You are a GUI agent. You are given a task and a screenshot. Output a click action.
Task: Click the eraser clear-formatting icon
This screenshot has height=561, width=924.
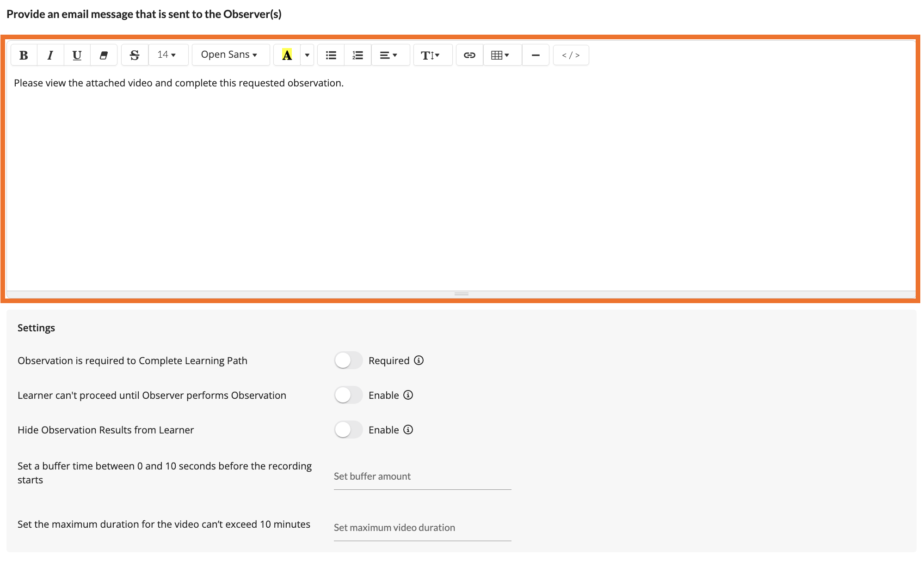(104, 55)
